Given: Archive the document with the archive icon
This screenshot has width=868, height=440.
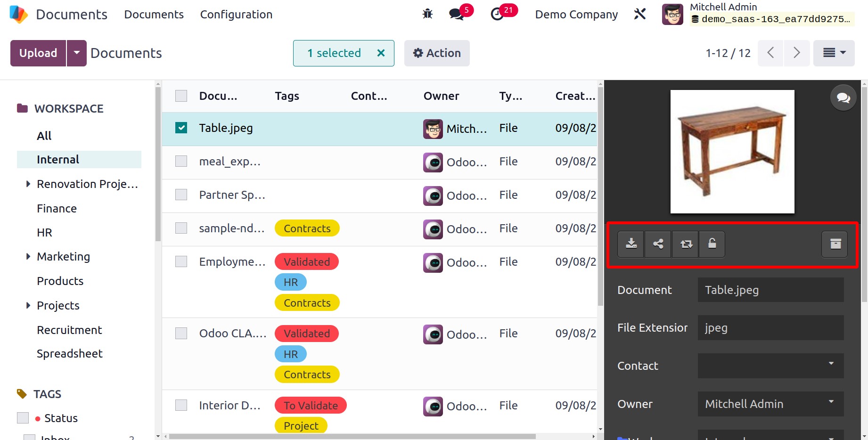Looking at the screenshot, I should point(835,244).
